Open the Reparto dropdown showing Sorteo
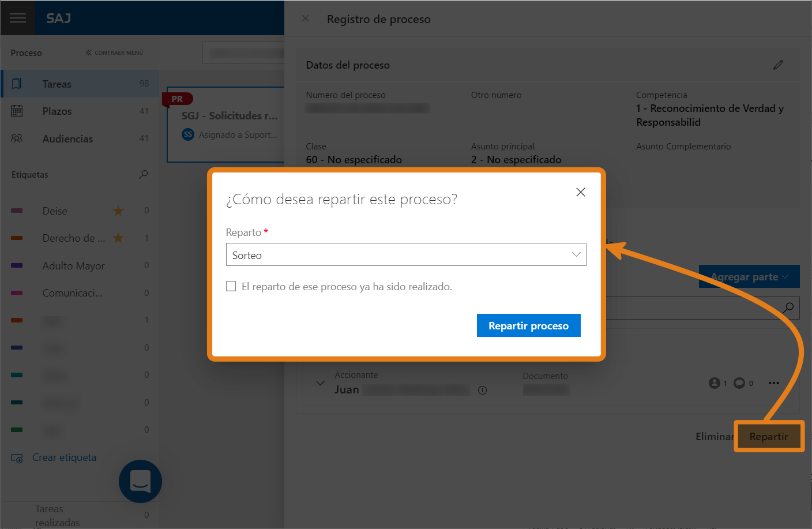Screen dimensions: 812x529 pyautogui.click(x=406, y=254)
